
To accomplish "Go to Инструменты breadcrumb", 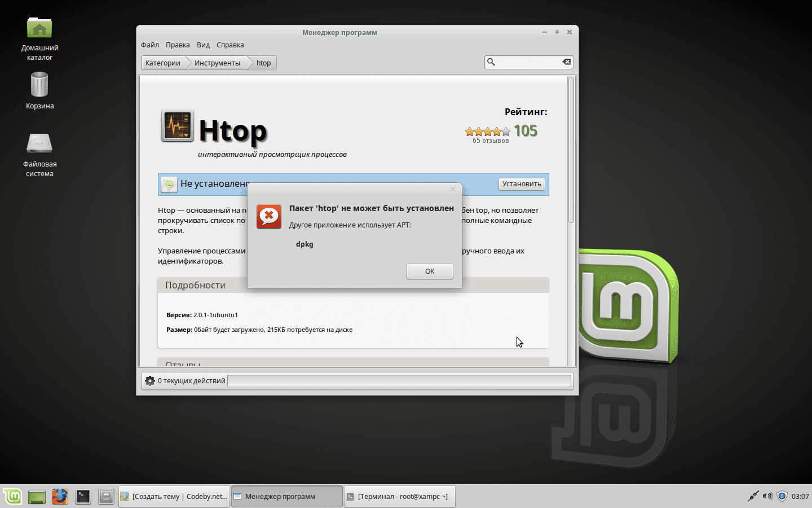I will tap(217, 63).
